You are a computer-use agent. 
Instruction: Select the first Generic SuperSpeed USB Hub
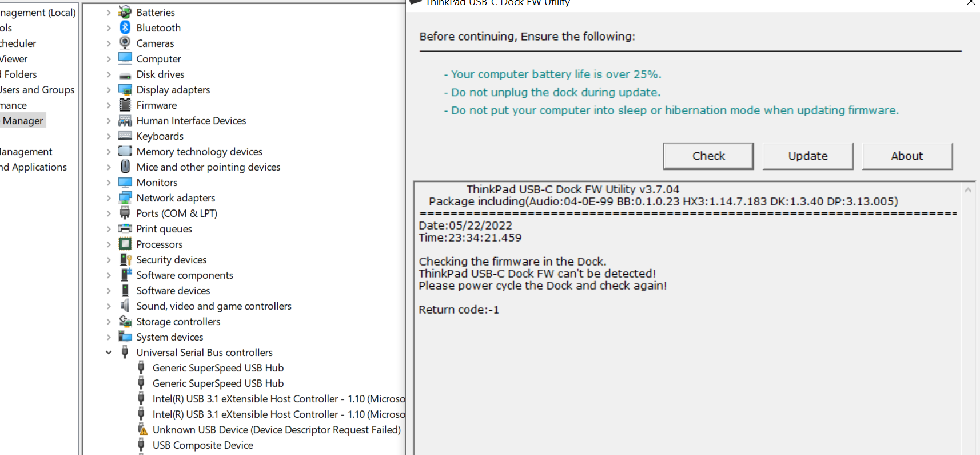click(218, 368)
